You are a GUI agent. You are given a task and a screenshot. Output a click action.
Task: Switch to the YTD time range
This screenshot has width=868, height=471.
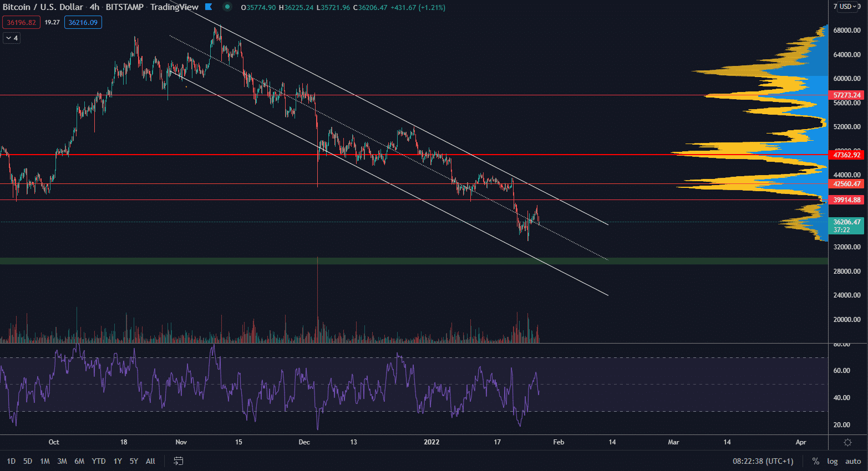99,461
